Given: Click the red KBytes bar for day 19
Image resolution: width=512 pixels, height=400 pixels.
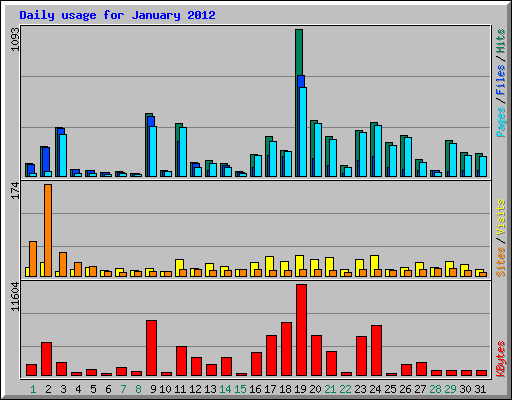Looking at the screenshot, I should click(301, 330).
